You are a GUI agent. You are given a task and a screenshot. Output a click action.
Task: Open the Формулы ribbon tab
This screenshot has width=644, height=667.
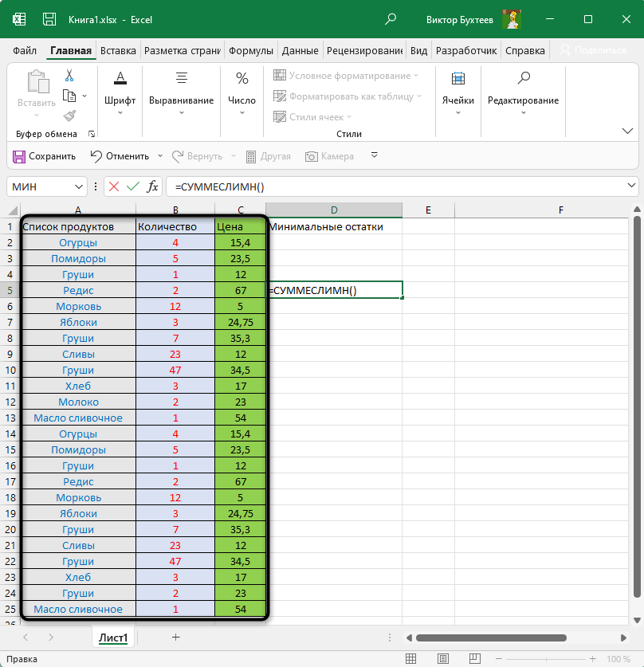coord(250,51)
